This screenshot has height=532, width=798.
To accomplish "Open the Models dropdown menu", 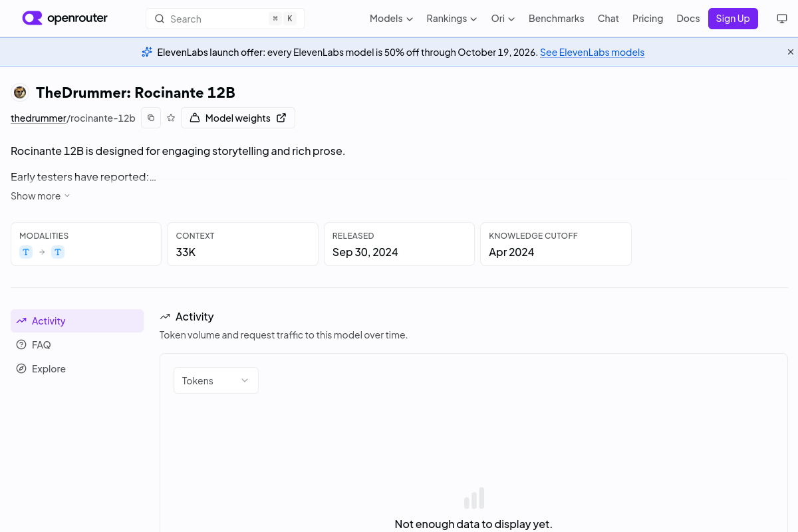I will tap(391, 19).
